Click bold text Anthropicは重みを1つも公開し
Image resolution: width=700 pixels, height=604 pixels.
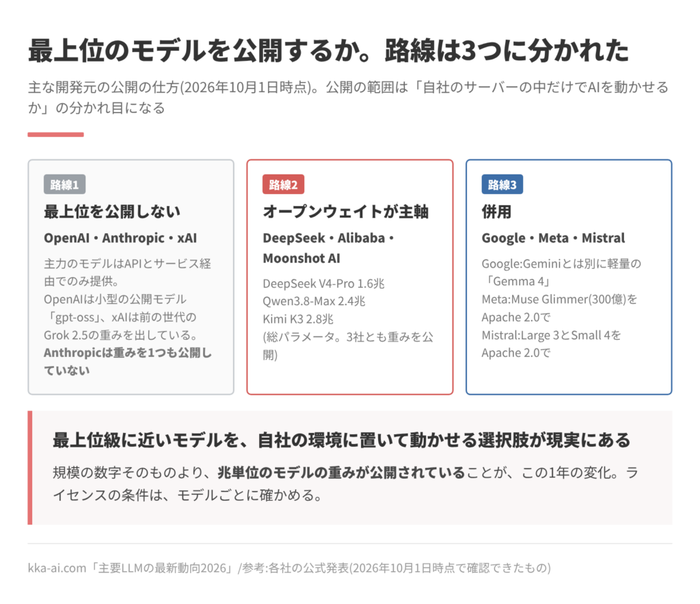128,353
